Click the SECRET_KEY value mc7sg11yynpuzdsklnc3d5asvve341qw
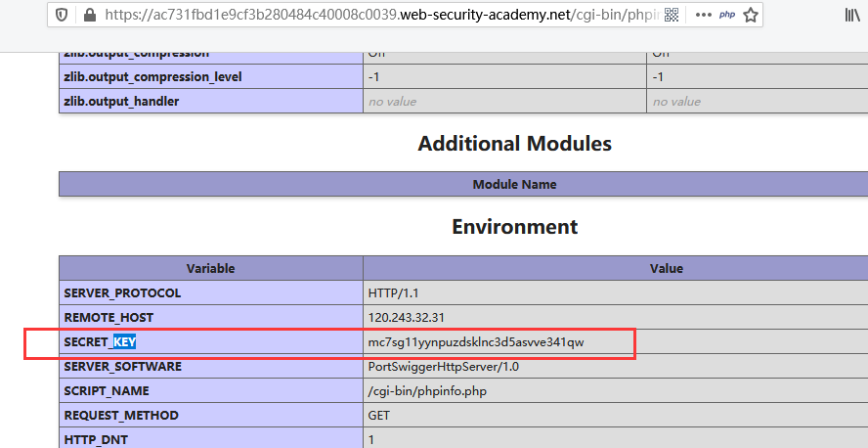Viewport: 868px width, 448px height. (x=476, y=342)
